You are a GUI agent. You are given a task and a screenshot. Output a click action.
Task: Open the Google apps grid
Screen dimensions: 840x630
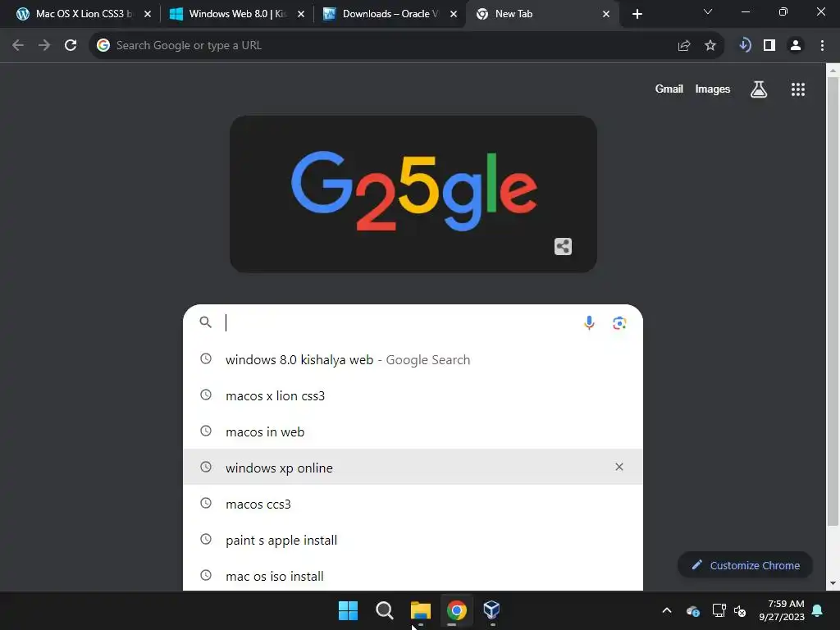pos(798,89)
